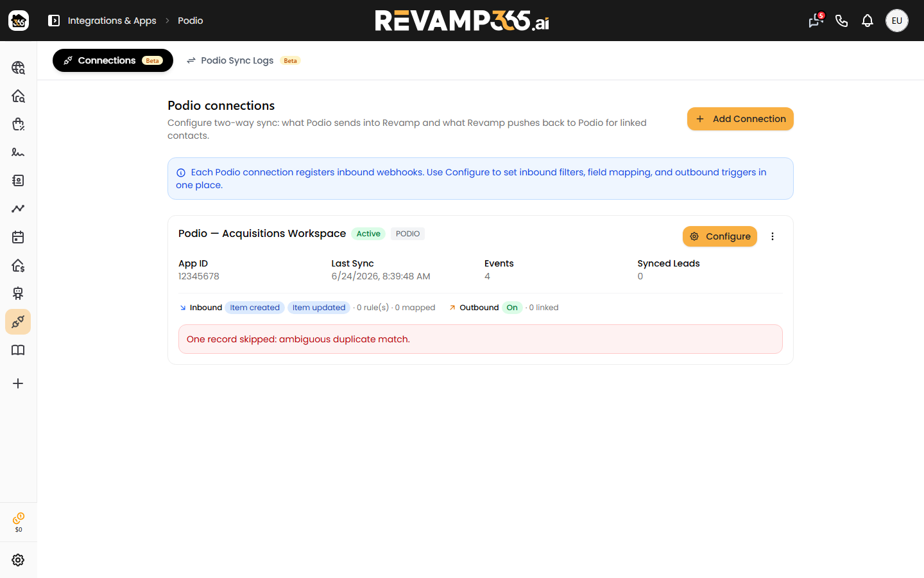
Task: Click the red "One record skipped" error message
Action: [x=481, y=339]
